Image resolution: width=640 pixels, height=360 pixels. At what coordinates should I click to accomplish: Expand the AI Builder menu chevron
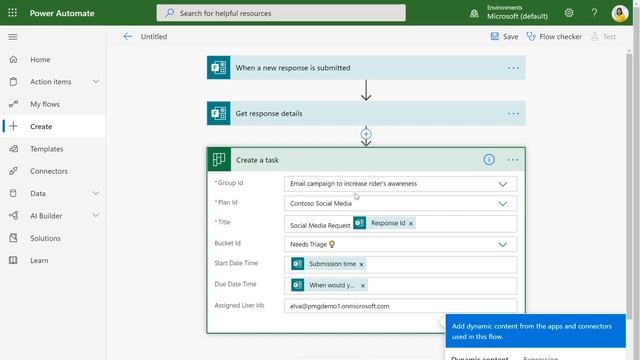coord(96,215)
